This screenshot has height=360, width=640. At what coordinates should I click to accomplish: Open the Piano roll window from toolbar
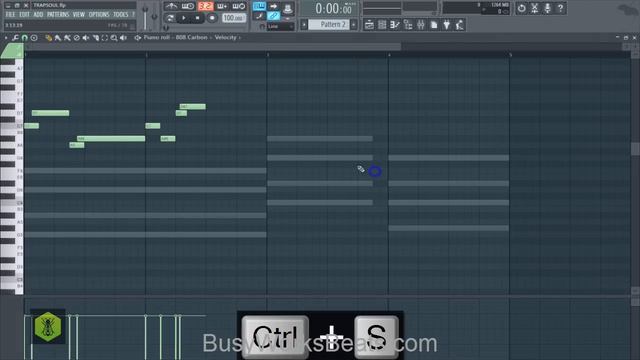click(x=395, y=25)
